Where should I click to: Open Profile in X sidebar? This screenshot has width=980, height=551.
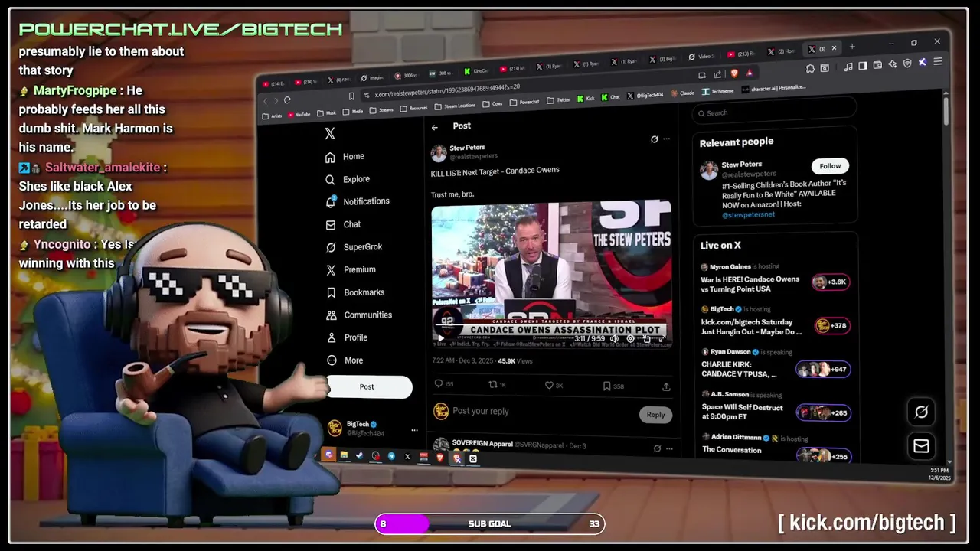click(x=347, y=337)
